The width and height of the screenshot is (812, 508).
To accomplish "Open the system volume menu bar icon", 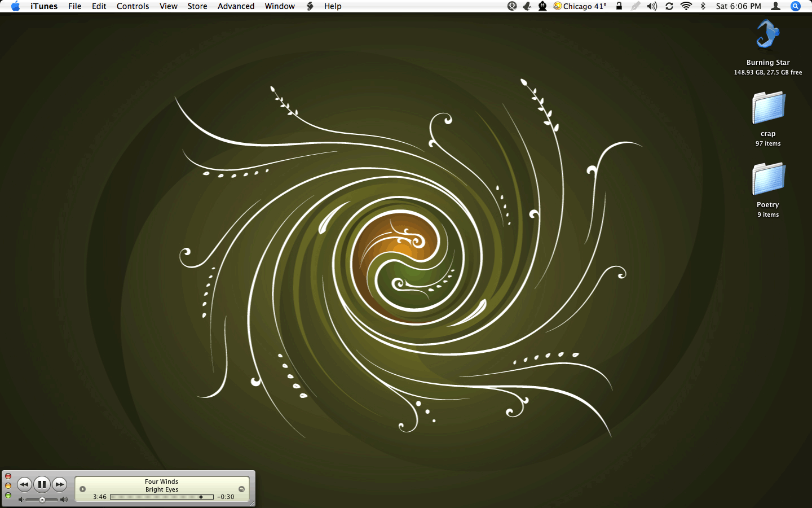I will [652, 6].
